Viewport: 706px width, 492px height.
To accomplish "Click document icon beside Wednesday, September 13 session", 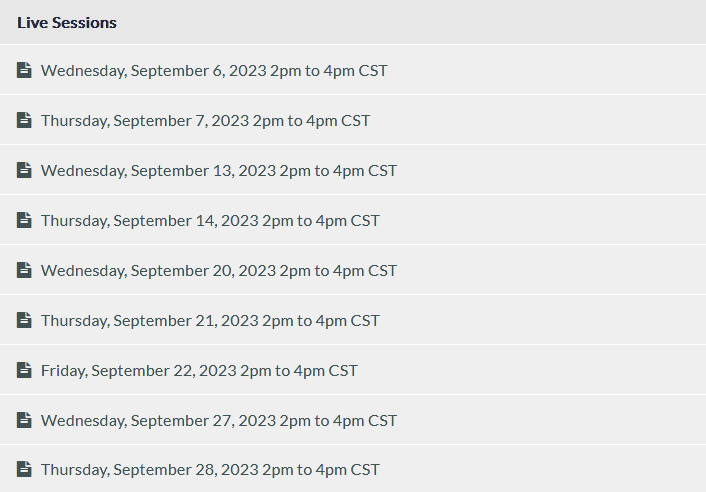I will (x=24, y=170).
